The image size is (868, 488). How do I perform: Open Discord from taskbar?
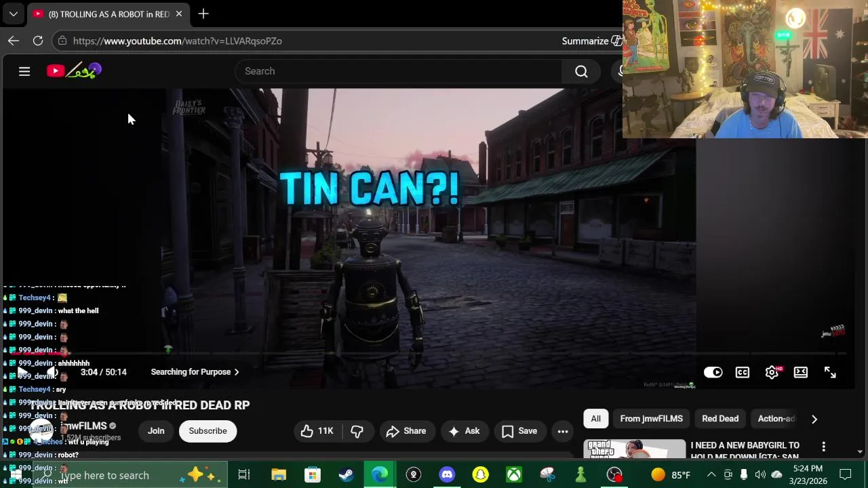pyautogui.click(x=447, y=475)
